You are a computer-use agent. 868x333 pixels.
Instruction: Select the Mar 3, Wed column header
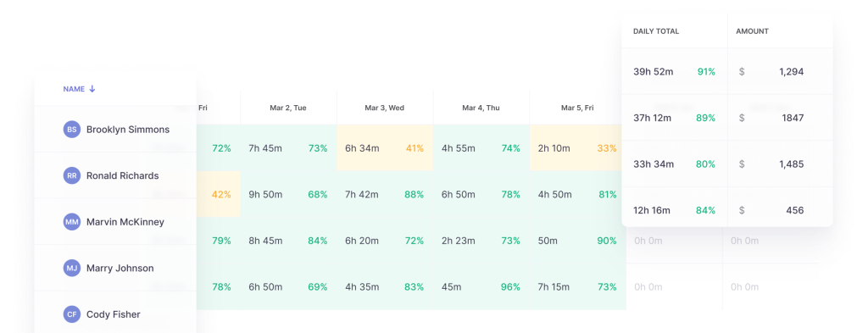point(385,108)
